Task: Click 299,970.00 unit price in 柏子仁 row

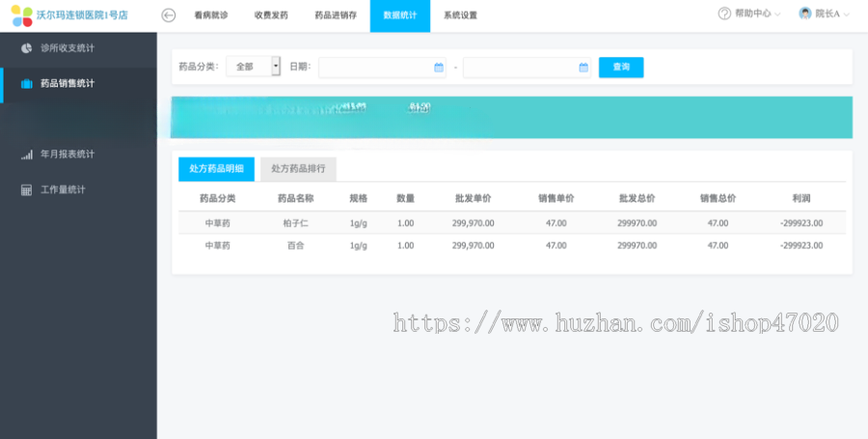Action: 474,223
